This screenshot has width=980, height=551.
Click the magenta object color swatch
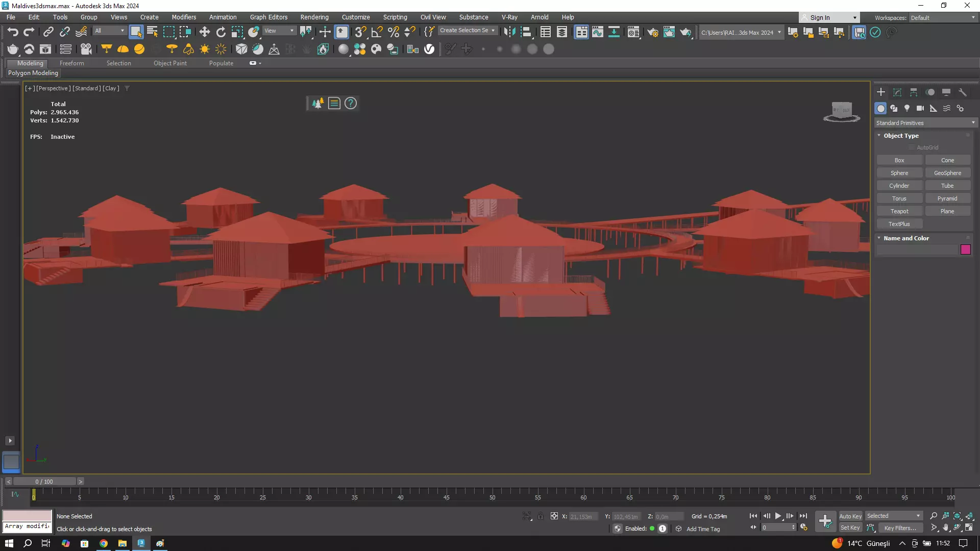pyautogui.click(x=965, y=249)
